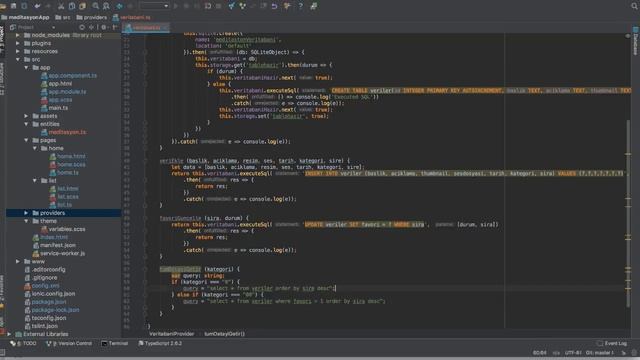
Task: Open the TODO tool window tab
Action: (x=24, y=344)
